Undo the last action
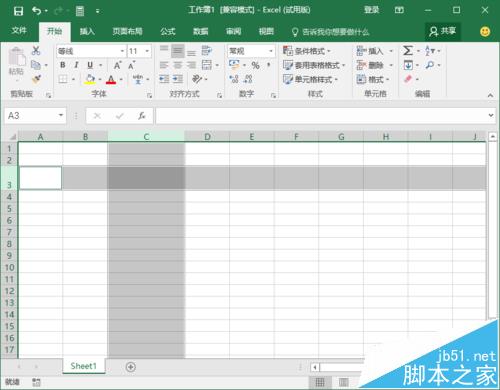This screenshot has width=500, height=390. pyautogui.click(x=36, y=11)
